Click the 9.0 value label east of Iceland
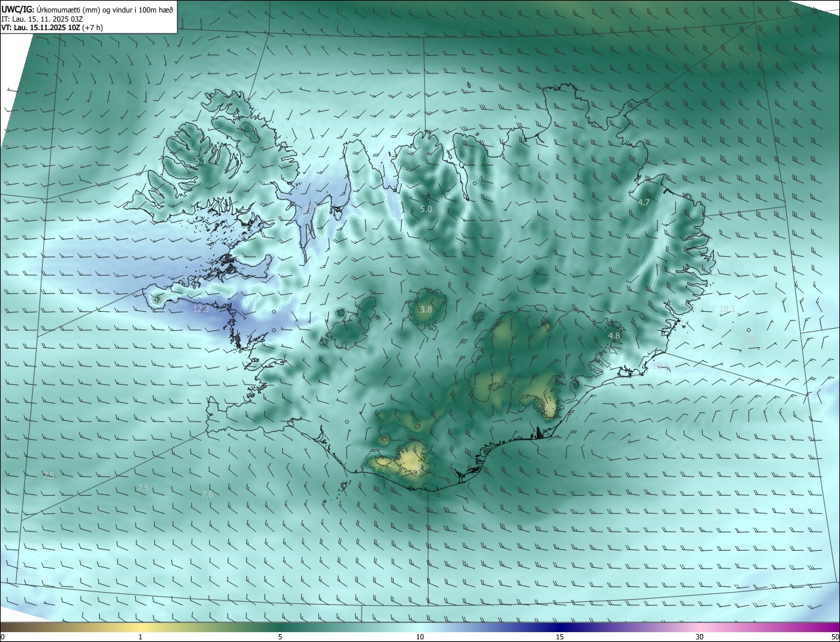 pyautogui.click(x=749, y=339)
